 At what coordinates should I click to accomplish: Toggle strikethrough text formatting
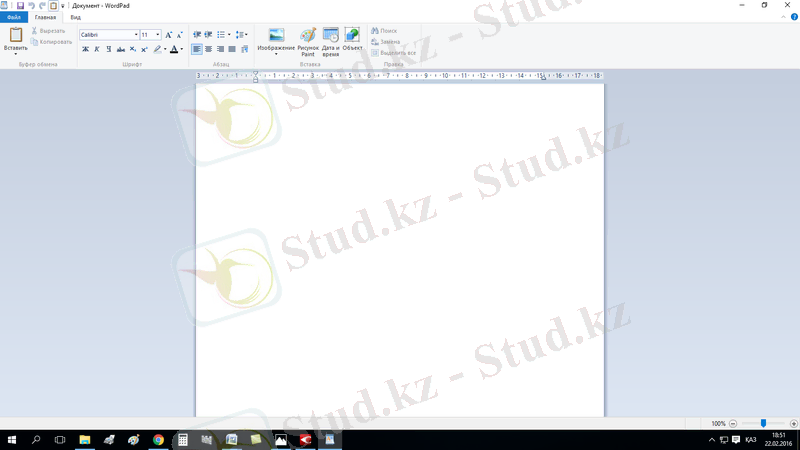point(121,49)
